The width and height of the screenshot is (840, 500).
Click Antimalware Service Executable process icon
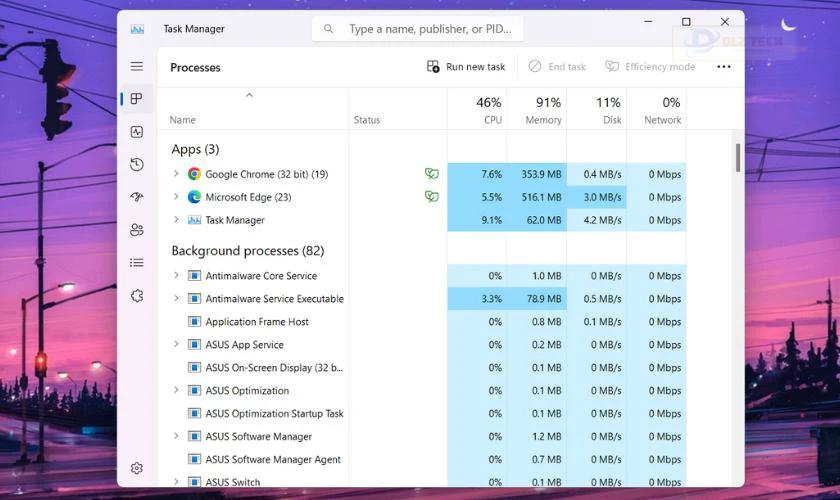[194, 298]
